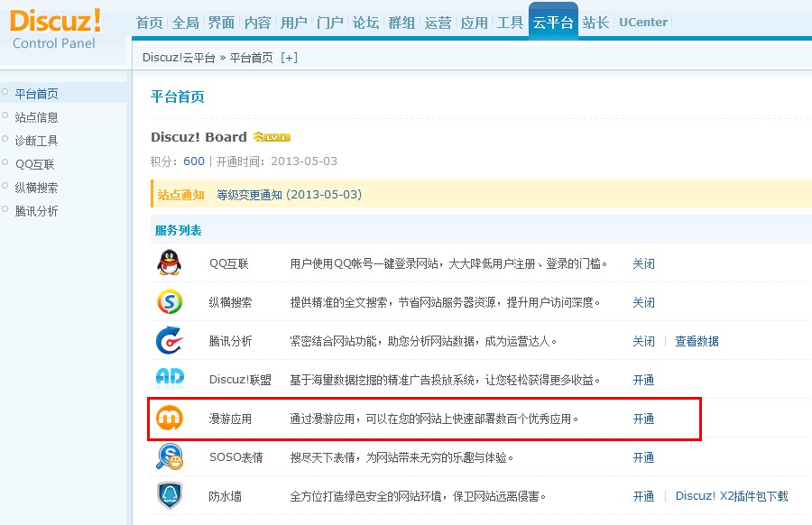Image resolution: width=812 pixels, height=525 pixels.
Task: Open Discuz! X2插件包下载 link
Action: (732, 496)
